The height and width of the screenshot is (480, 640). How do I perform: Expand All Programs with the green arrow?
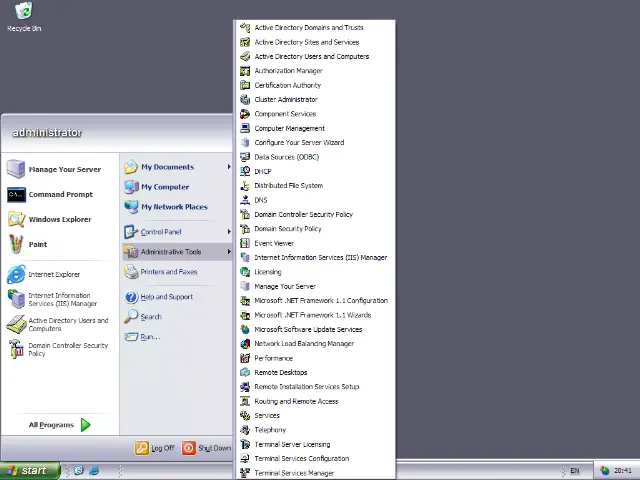coord(85,425)
